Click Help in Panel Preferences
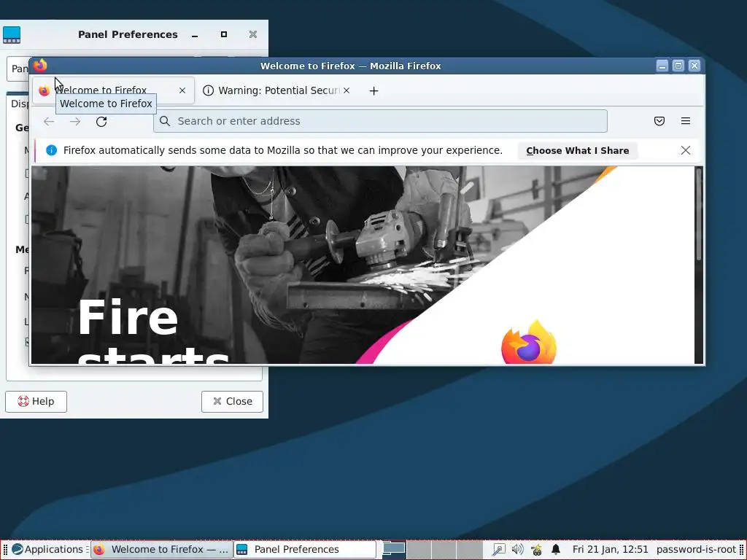Screen dimensions: 747x560 [36, 402]
